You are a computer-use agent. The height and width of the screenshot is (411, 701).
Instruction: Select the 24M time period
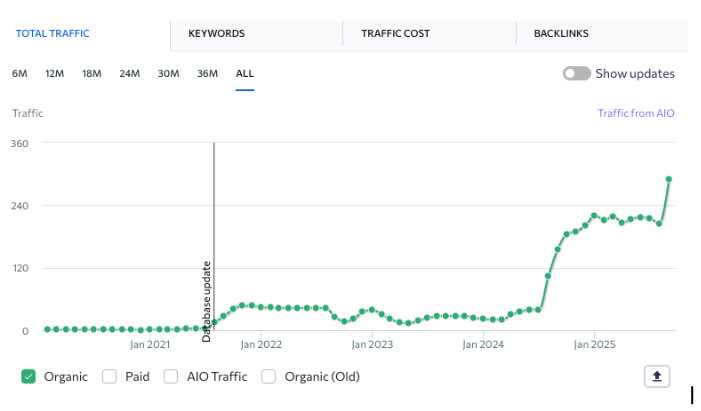point(129,74)
